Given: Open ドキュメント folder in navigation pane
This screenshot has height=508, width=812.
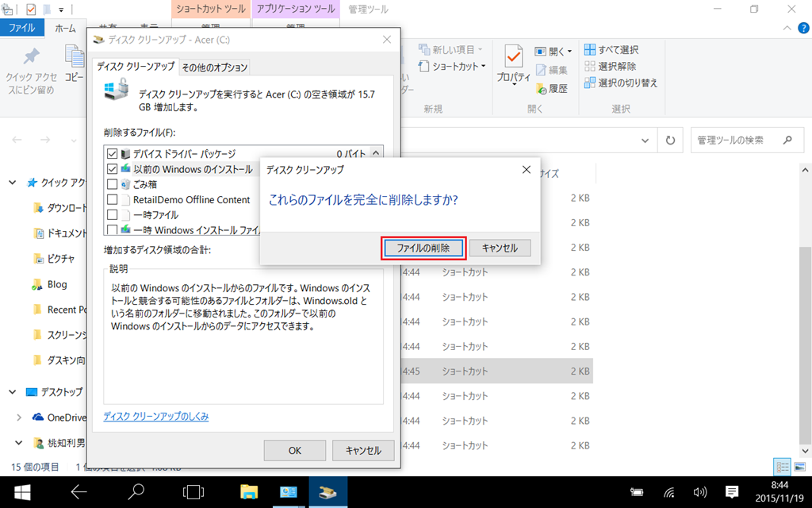Looking at the screenshot, I should pyautogui.click(x=60, y=233).
